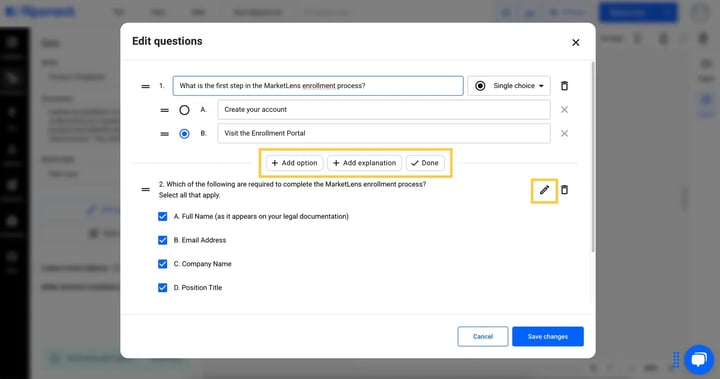Delete question 1 with trash icon

click(x=564, y=86)
